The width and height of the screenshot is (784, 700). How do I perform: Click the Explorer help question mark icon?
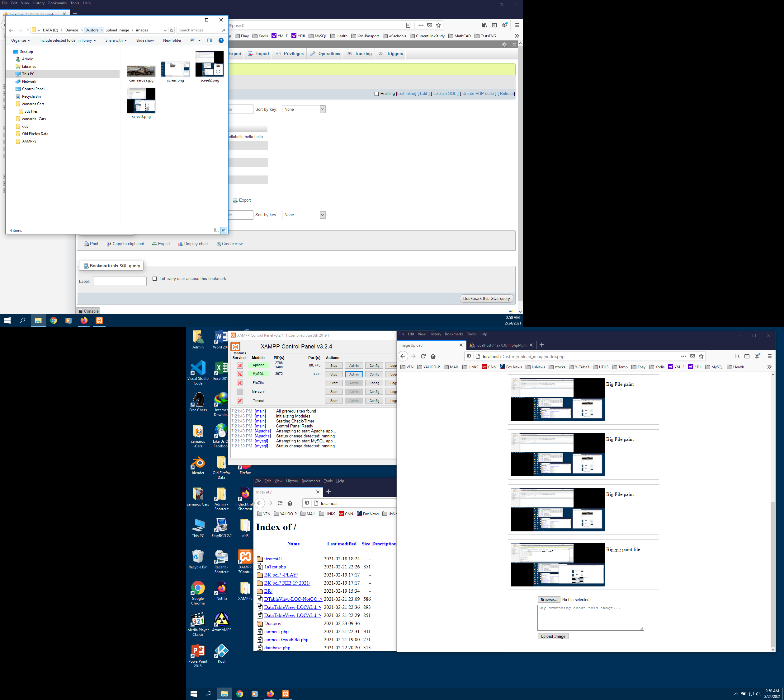coord(221,40)
